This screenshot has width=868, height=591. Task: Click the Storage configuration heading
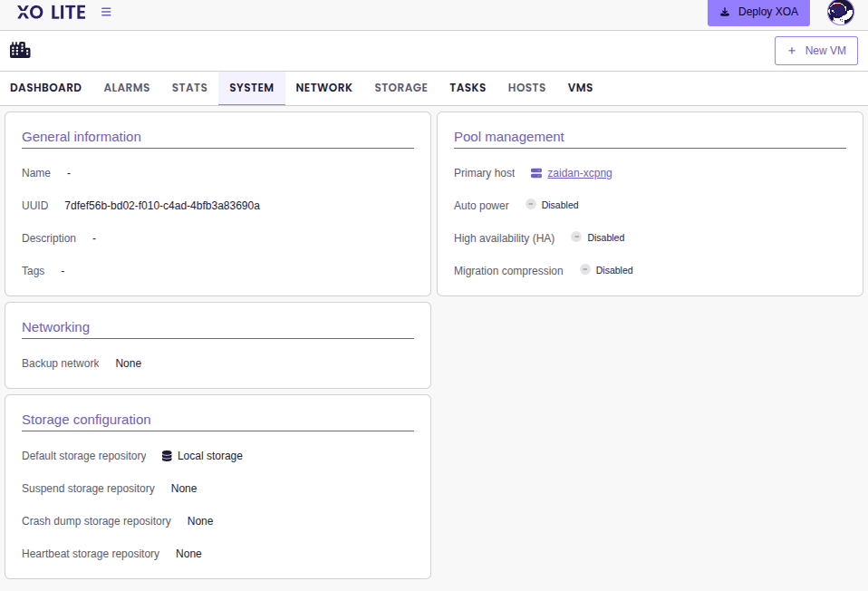click(86, 420)
